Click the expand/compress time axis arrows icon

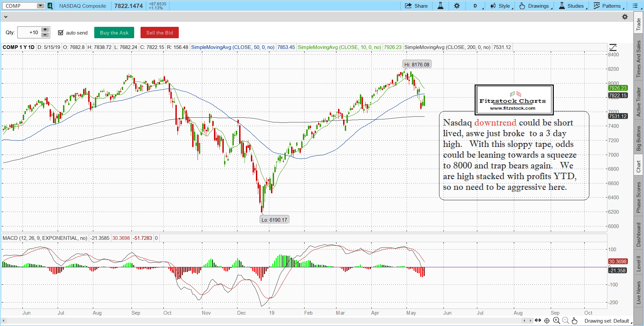coord(538,321)
